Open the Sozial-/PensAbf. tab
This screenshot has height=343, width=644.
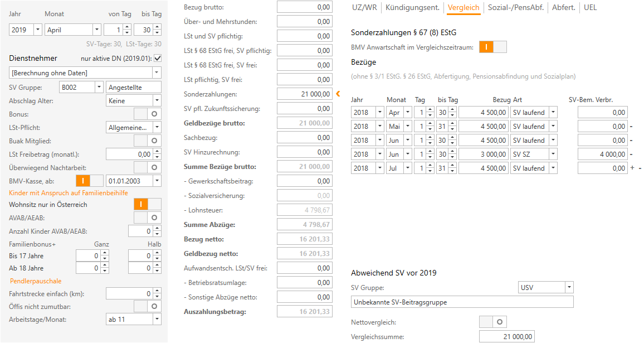coord(515,7)
